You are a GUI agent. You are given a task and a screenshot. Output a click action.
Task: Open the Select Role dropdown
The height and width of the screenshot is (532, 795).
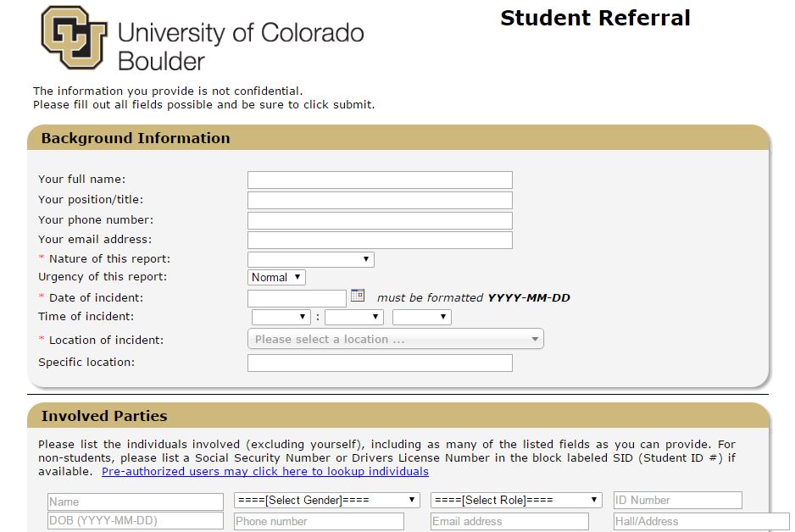pos(516,500)
